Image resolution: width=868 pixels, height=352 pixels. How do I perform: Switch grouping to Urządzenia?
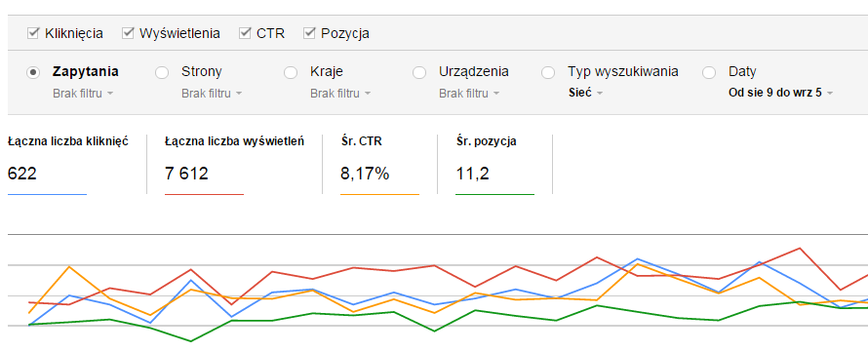pos(419,72)
